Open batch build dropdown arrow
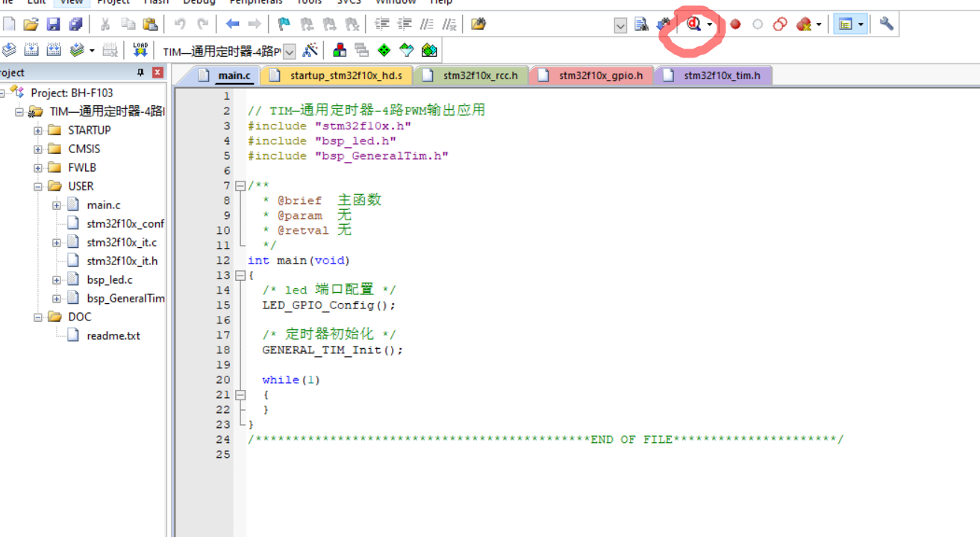The image size is (980, 537). click(92, 50)
